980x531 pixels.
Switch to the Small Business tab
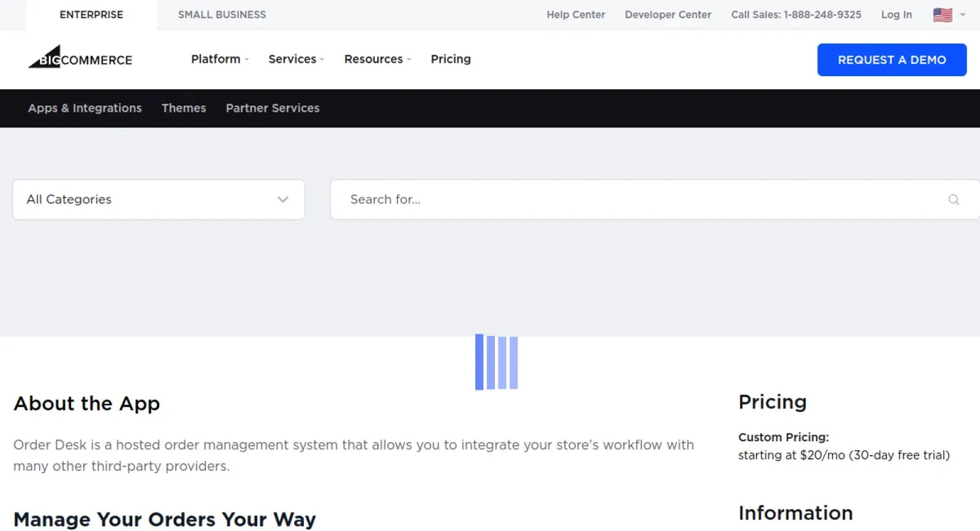point(222,15)
